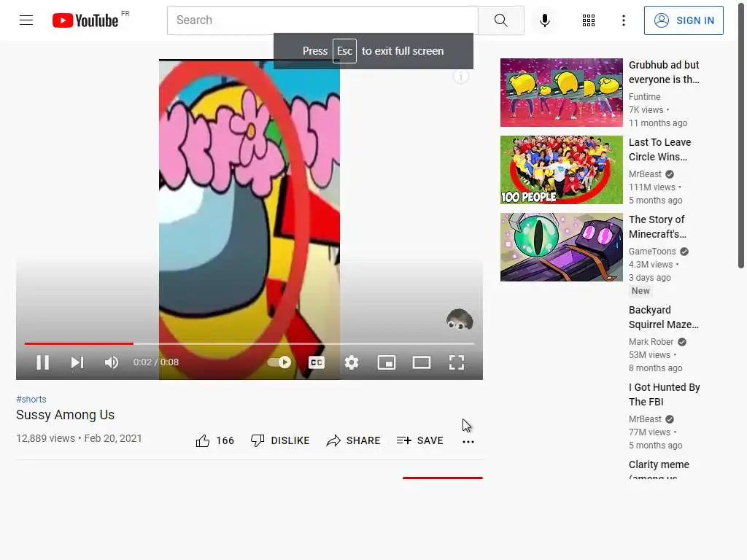Click the DISLIKE button

pyautogui.click(x=280, y=440)
